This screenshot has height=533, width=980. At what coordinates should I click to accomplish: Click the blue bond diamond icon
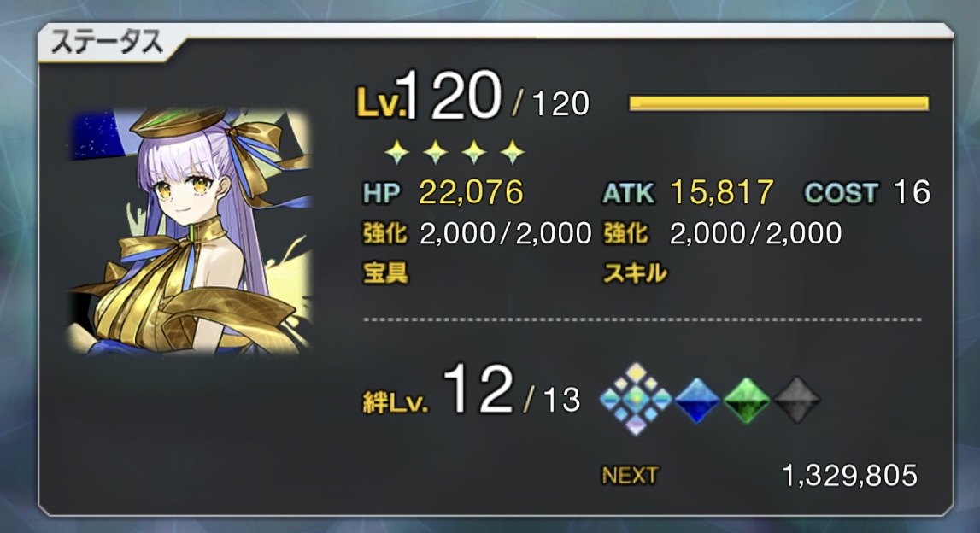coord(697,400)
